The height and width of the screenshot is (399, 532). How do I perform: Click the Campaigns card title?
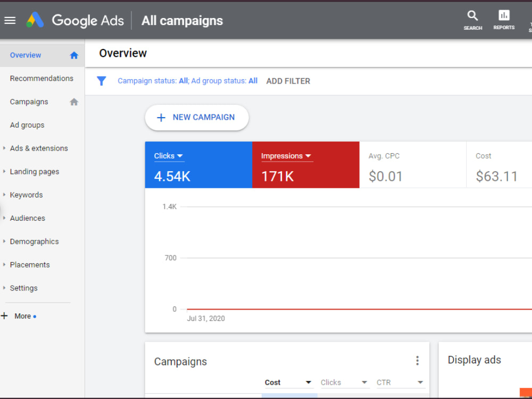pos(180,361)
